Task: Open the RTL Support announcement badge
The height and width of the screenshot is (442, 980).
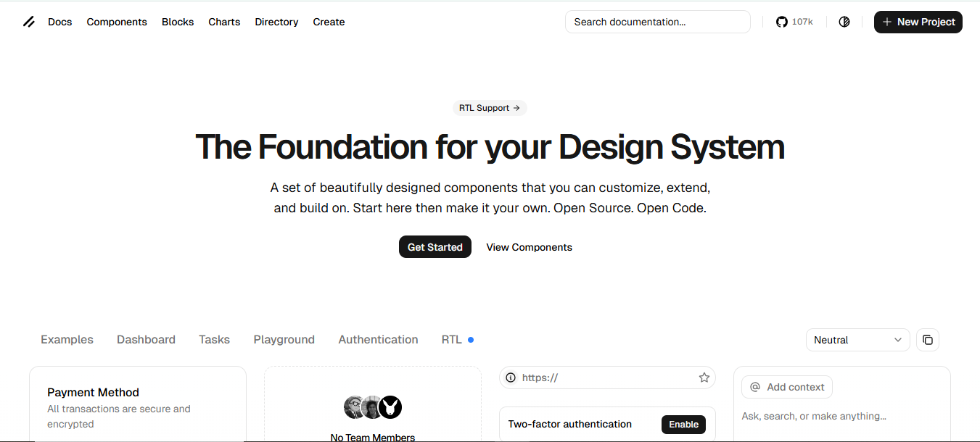Action: [x=490, y=108]
